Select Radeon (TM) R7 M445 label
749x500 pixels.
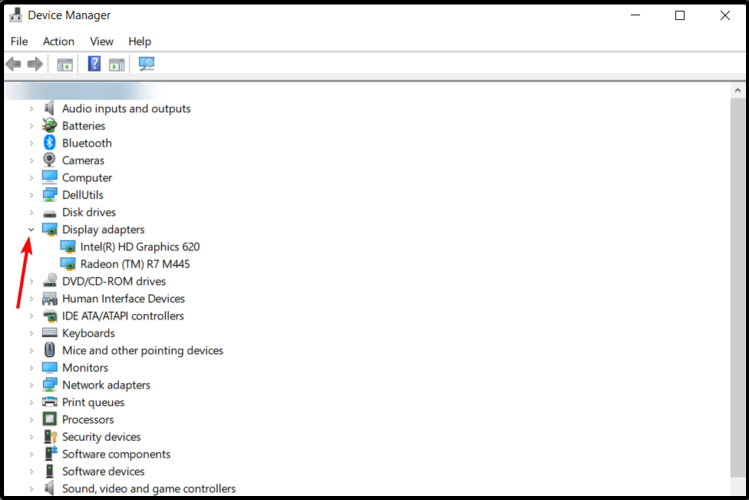(135, 264)
